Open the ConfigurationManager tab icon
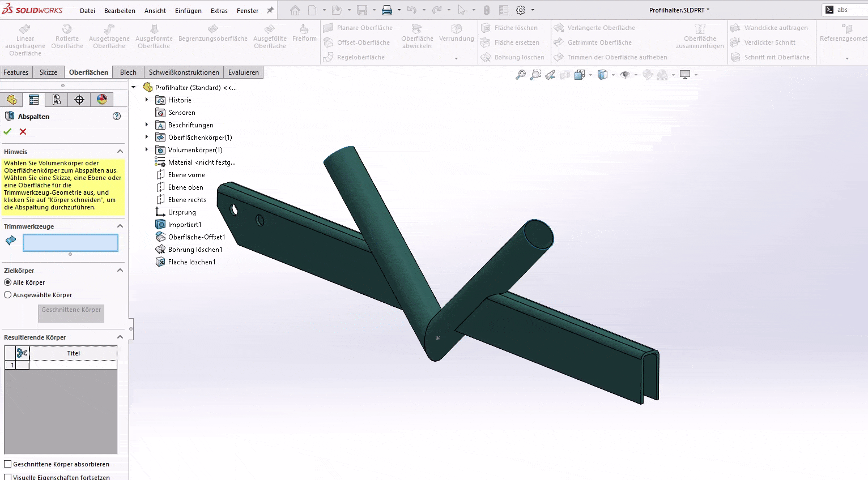Viewport: 868px width, 480px height. 57,100
